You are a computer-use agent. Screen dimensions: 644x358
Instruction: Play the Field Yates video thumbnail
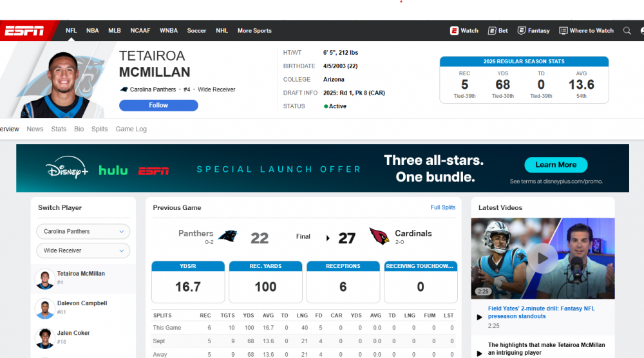point(542,258)
